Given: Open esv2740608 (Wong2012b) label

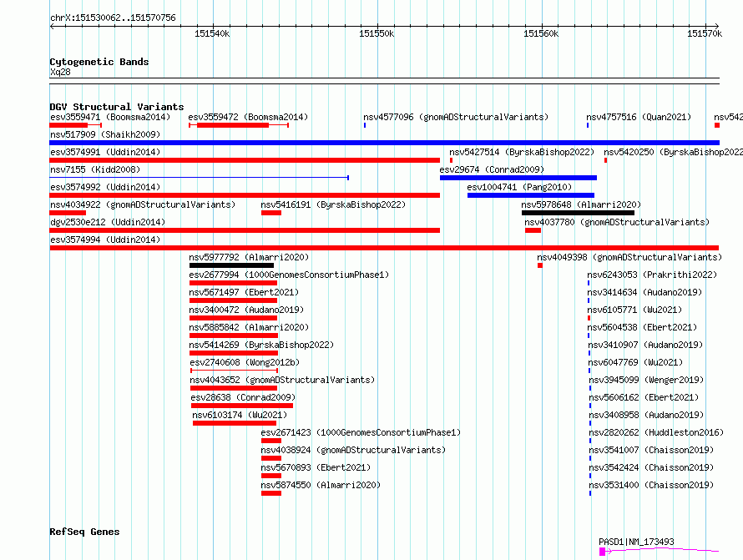Looking at the screenshot, I should point(245,362).
